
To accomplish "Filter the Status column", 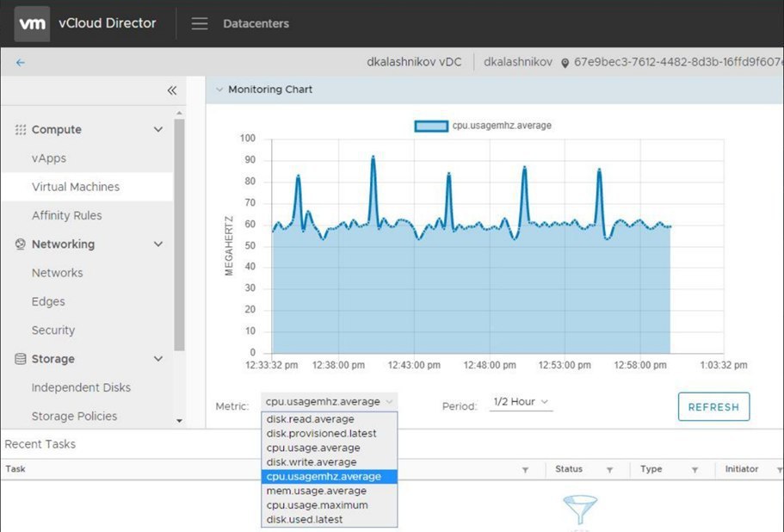I will click(x=610, y=469).
